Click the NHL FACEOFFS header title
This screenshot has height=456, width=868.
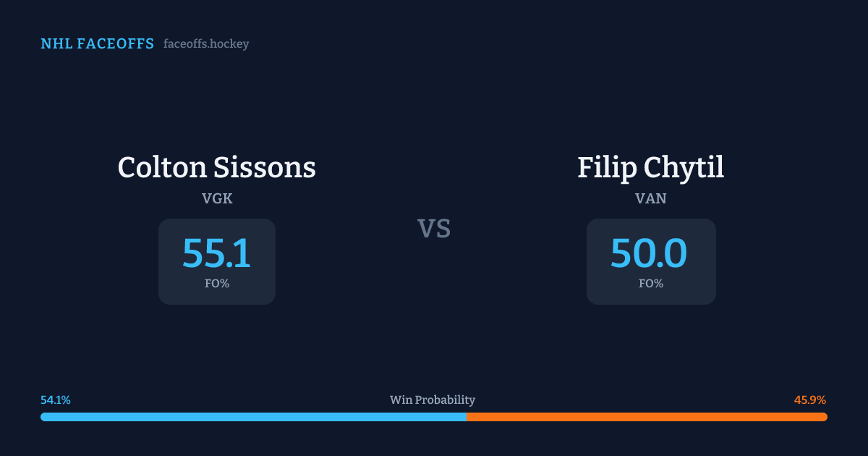coord(97,44)
